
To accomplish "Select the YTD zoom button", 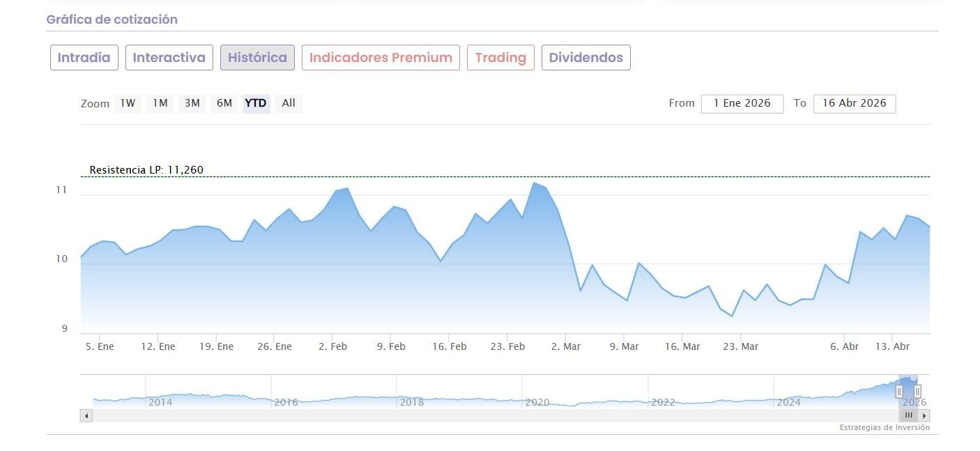I will click(x=256, y=103).
